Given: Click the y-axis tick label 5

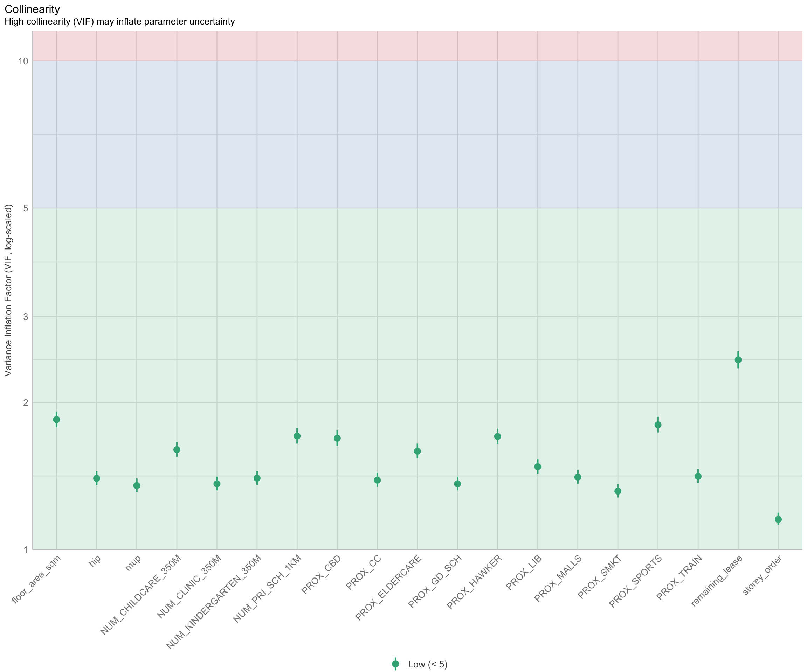Looking at the screenshot, I should coord(26,208).
